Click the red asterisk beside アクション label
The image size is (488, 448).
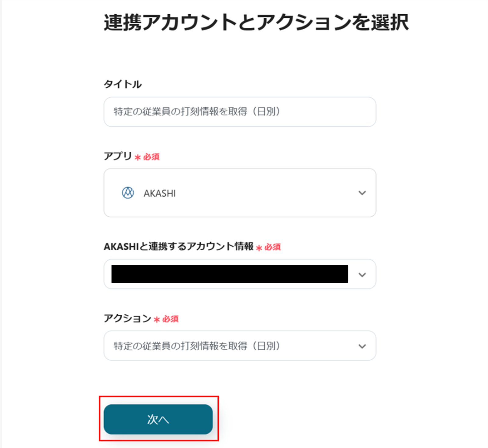click(x=157, y=320)
